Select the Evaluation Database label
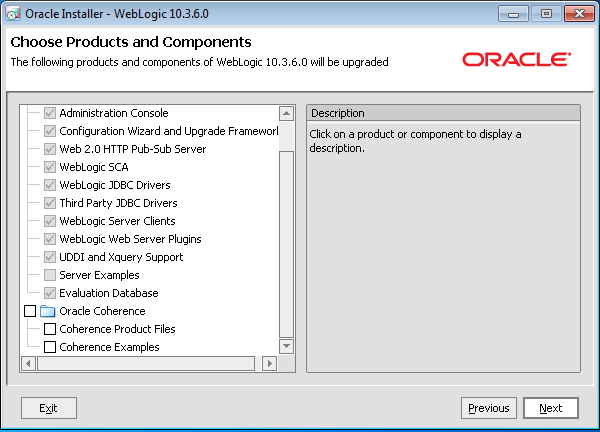The image size is (600, 432). tap(109, 293)
